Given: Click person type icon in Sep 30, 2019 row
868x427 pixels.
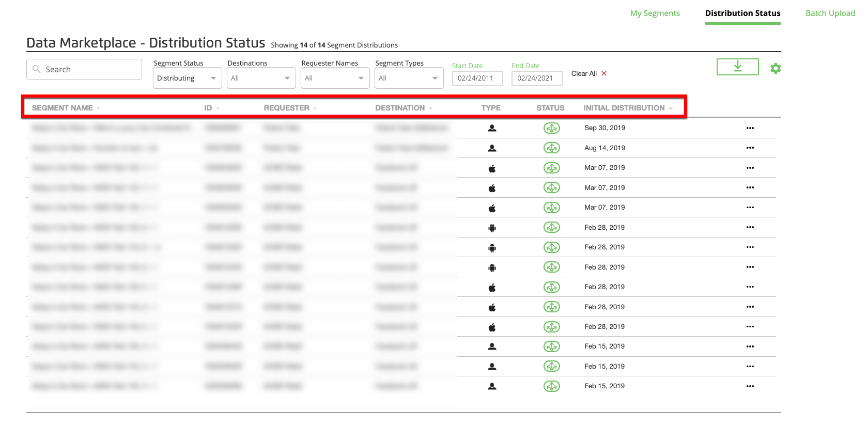Looking at the screenshot, I should (492, 128).
